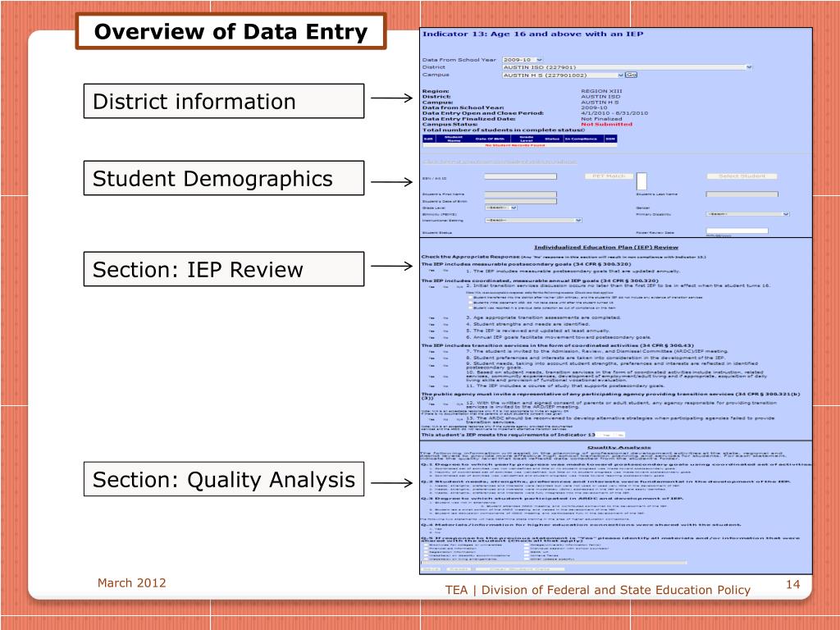Click the Select Student button
840x630 pixels.
click(x=742, y=176)
